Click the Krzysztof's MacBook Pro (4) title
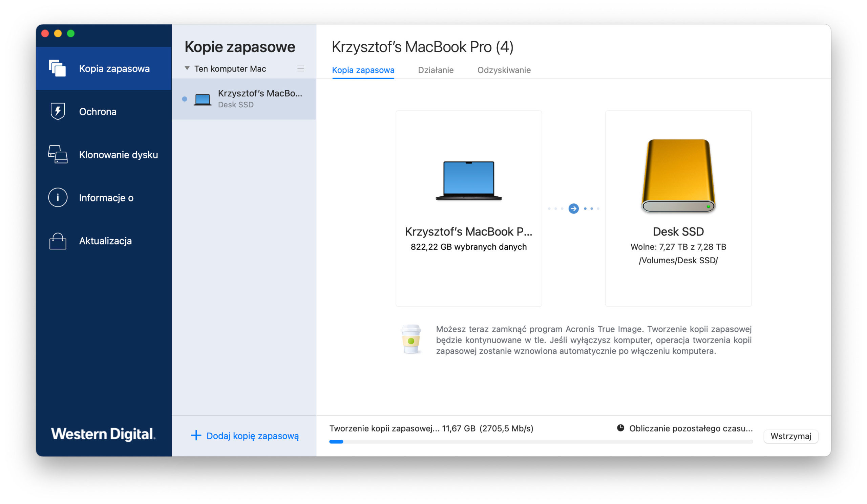 [x=422, y=47]
